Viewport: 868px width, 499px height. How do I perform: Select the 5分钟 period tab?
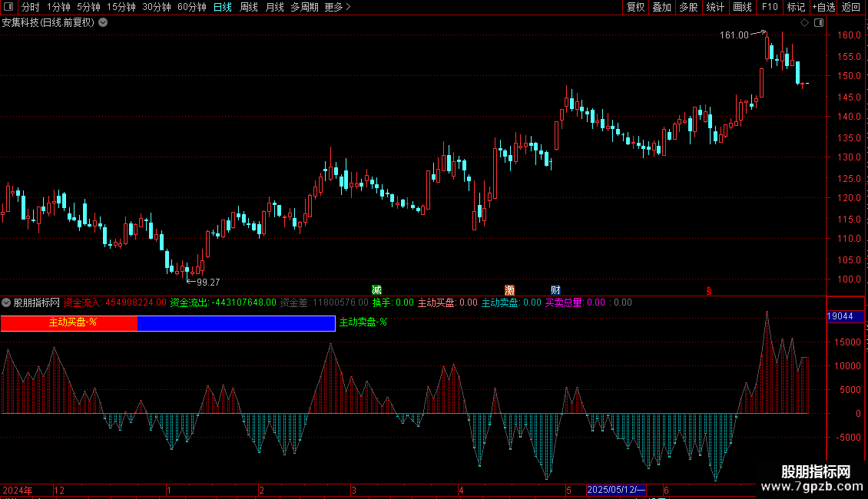(88, 7)
